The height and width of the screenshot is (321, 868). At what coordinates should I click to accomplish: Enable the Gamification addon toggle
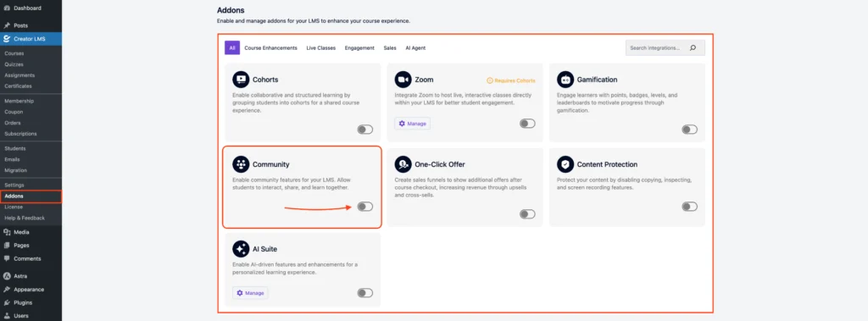(690, 130)
